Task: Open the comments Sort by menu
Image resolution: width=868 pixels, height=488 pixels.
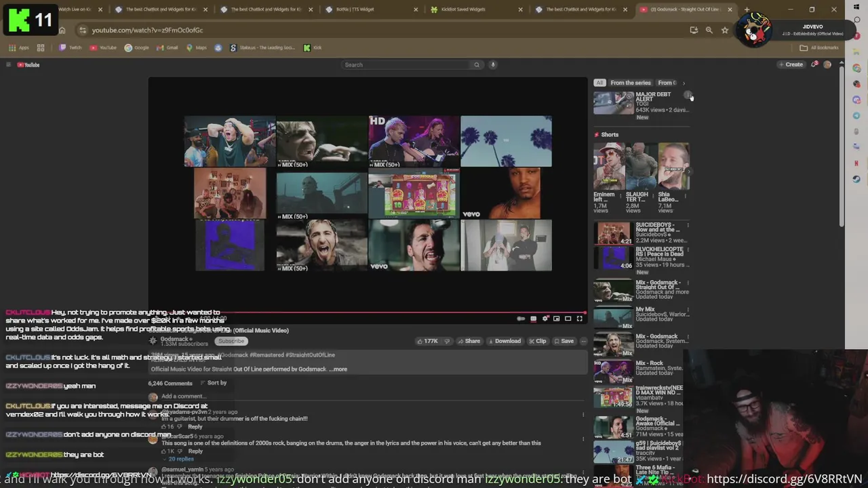Action: pyautogui.click(x=212, y=383)
